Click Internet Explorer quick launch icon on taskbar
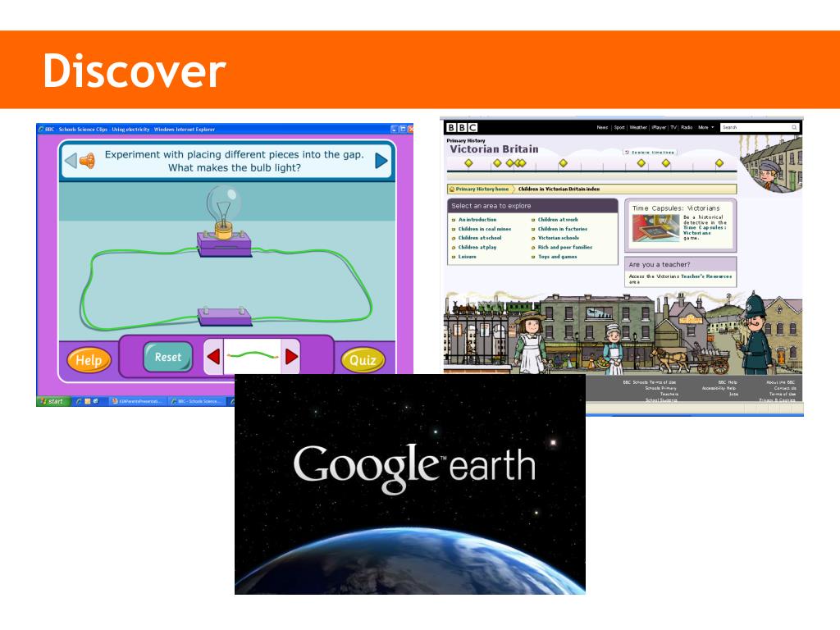This screenshot has width=840, height=630. [80, 400]
